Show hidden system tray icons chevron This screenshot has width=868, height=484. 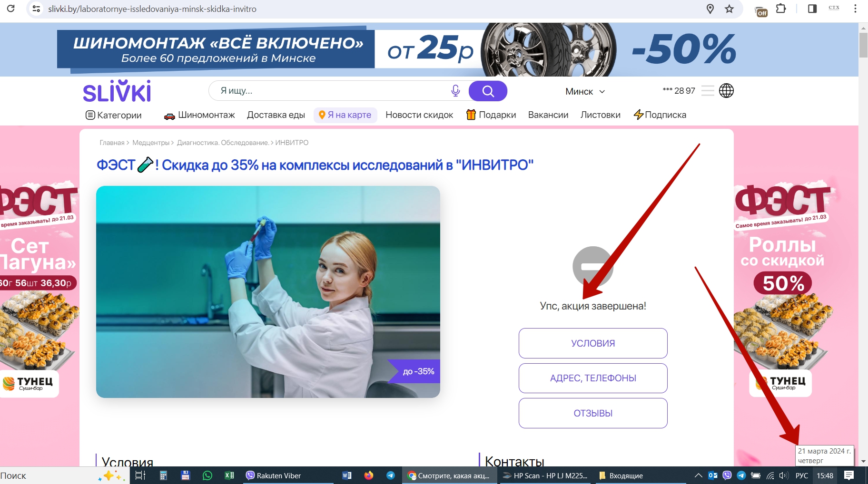coord(698,475)
